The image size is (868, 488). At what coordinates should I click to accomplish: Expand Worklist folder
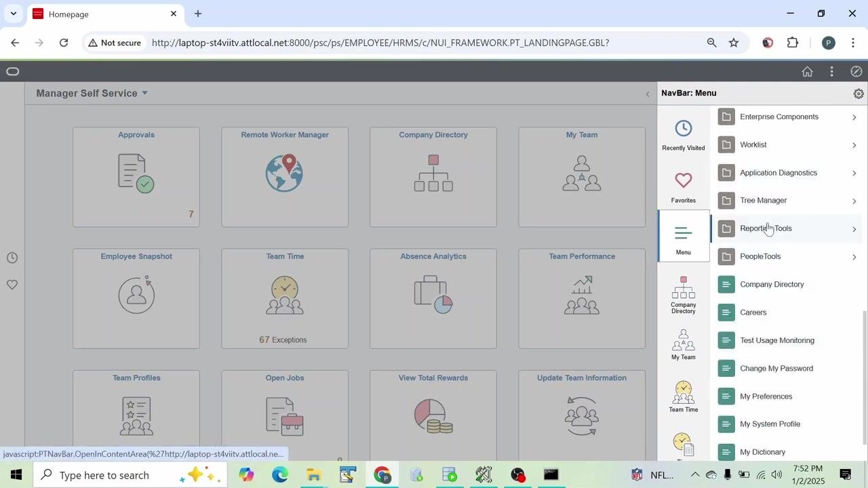click(787, 144)
